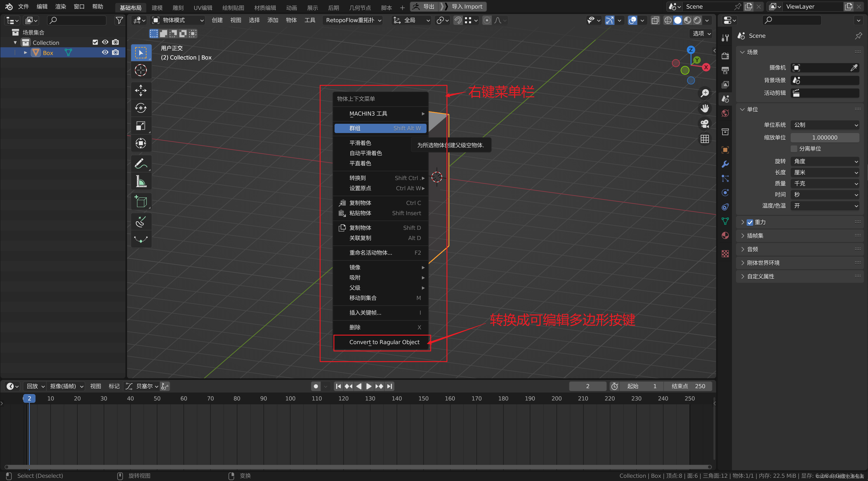
Task: Open 全局 transform orientation dropdown
Action: (412, 20)
